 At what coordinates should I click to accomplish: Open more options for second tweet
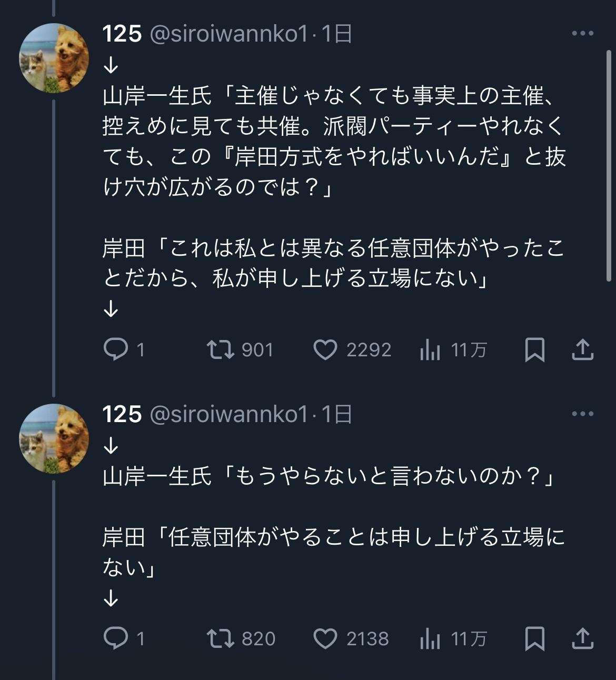[582, 414]
